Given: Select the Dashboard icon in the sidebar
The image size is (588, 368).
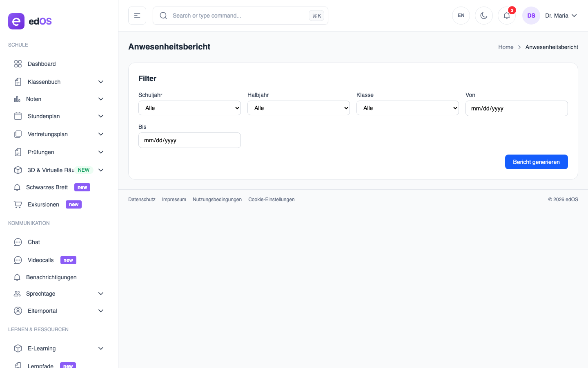Looking at the screenshot, I should click(x=18, y=64).
